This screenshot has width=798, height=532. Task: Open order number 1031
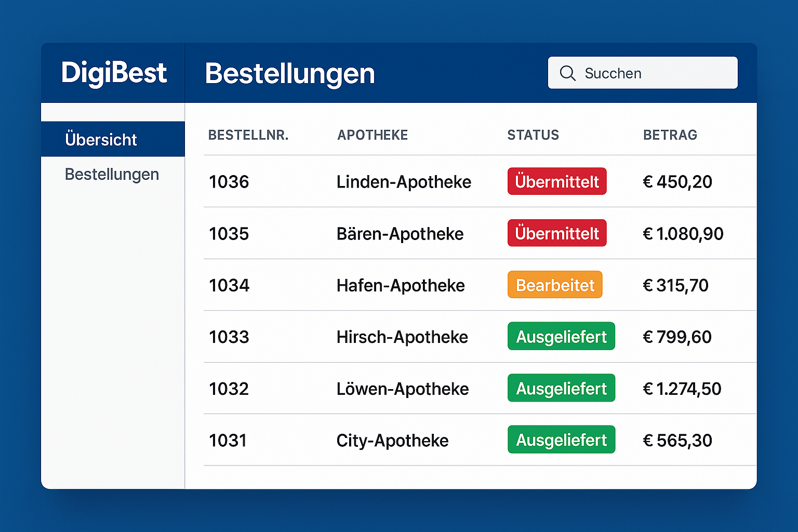pyautogui.click(x=228, y=441)
